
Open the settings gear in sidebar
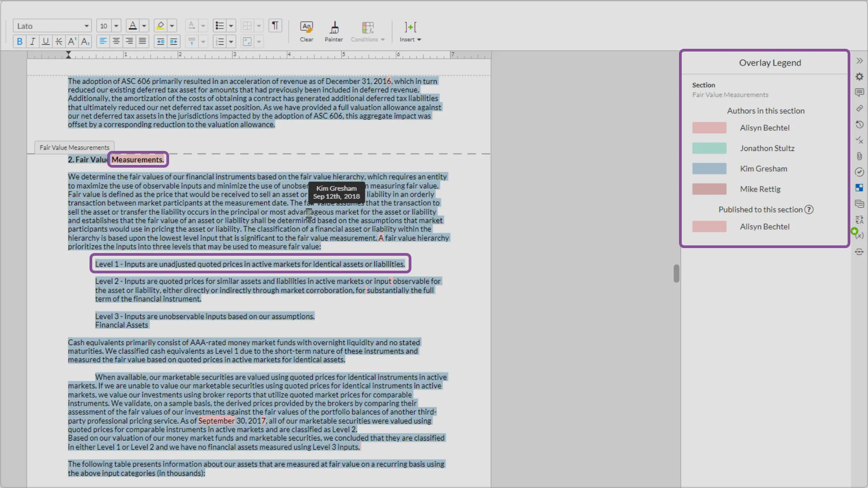[859, 76]
